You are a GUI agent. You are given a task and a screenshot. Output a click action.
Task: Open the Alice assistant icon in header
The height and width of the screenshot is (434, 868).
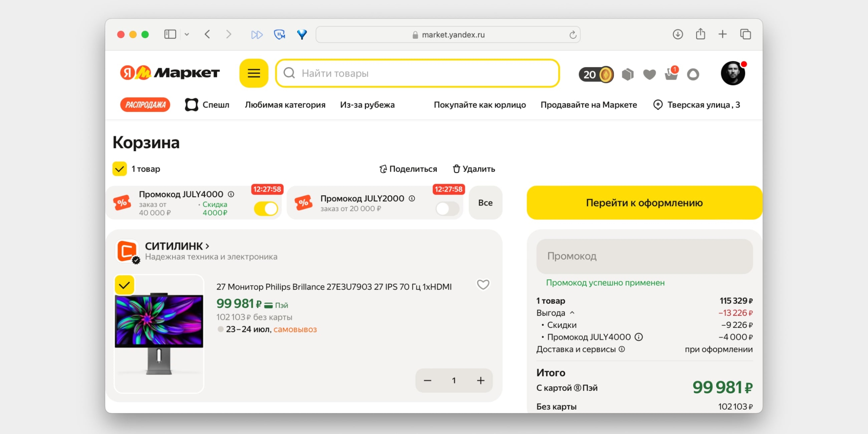(693, 74)
